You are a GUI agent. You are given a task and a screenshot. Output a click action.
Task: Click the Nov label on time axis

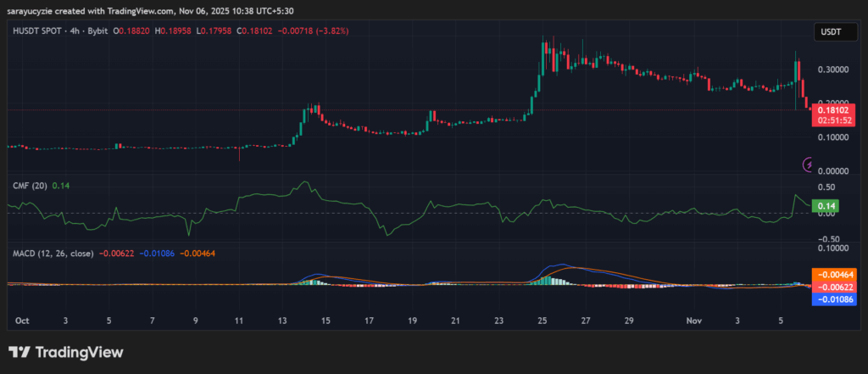[694, 322]
